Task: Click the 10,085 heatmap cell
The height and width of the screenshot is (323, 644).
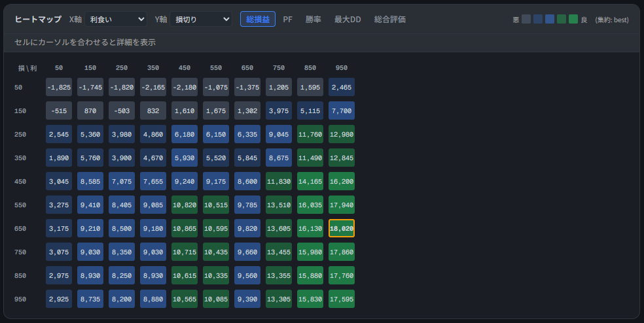Action: tap(215, 299)
